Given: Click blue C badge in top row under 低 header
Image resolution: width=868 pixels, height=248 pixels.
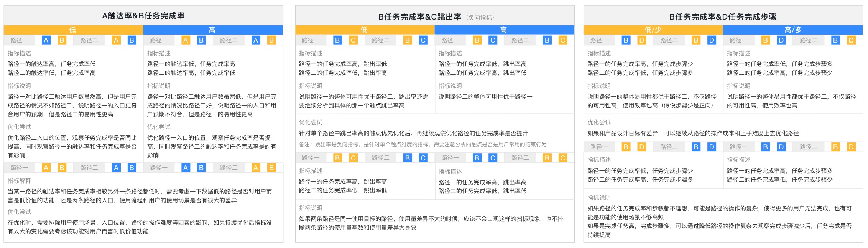Looking at the screenshot, I should point(423,40).
